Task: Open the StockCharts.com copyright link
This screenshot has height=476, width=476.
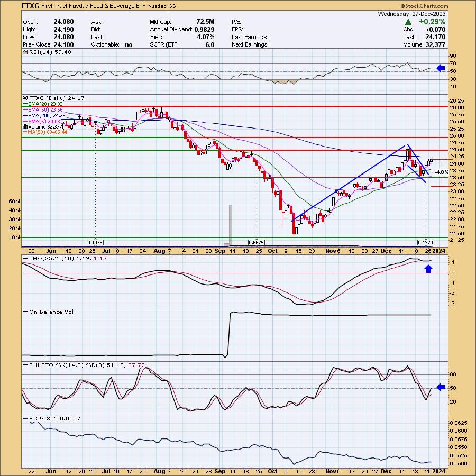Action: point(424,6)
